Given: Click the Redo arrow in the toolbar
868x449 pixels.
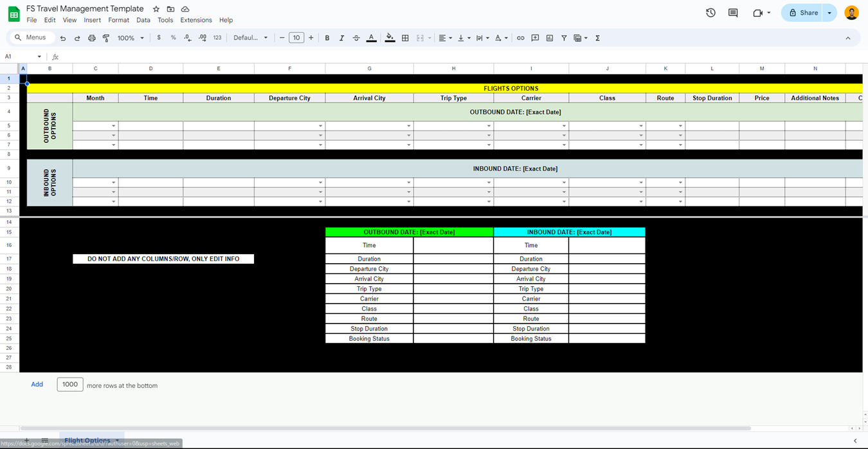Looking at the screenshot, I should pyautogui.click(x=77, y=38).
